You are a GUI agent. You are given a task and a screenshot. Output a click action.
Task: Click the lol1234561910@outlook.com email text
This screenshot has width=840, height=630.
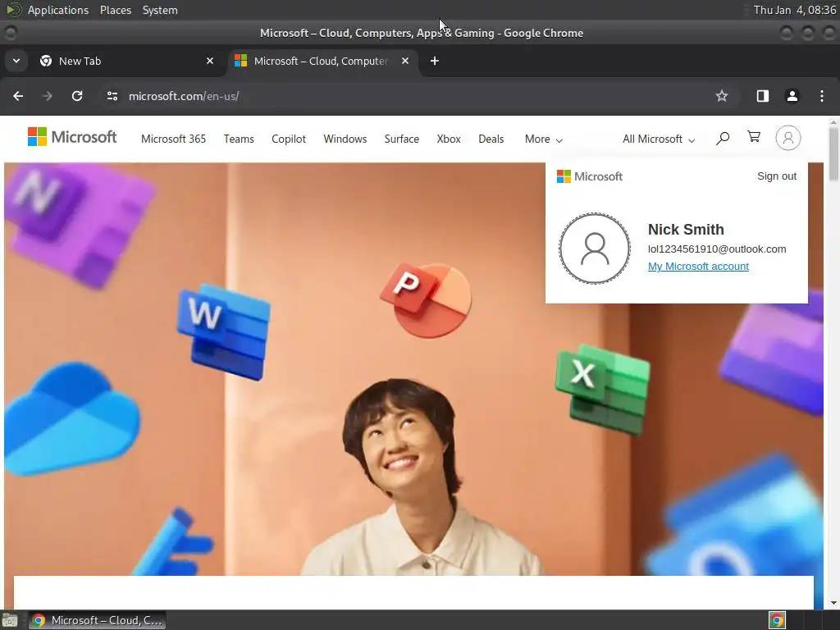coord(717,249)
